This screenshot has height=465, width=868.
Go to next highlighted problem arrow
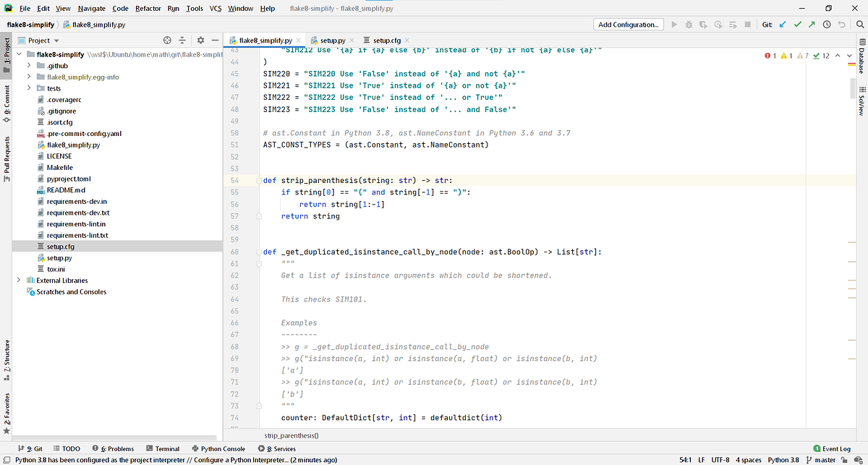(849, 56)
